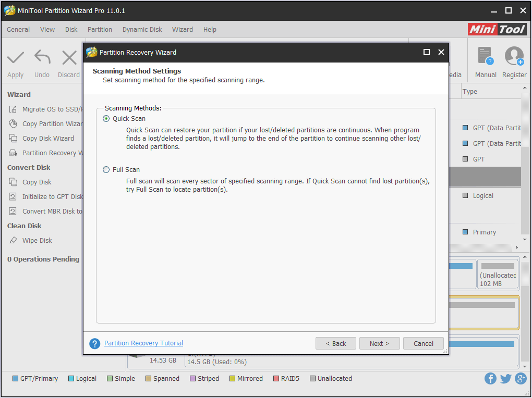Screen dimensions: 532x398
Task: Click the Spanned legend entry
Action: pyautogui.click(x=162, y=378)
